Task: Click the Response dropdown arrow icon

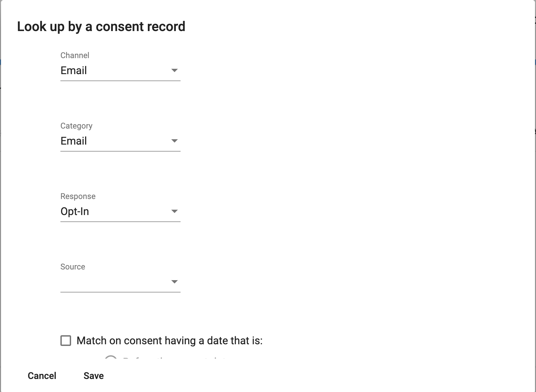Action: (x=174, y=211)
